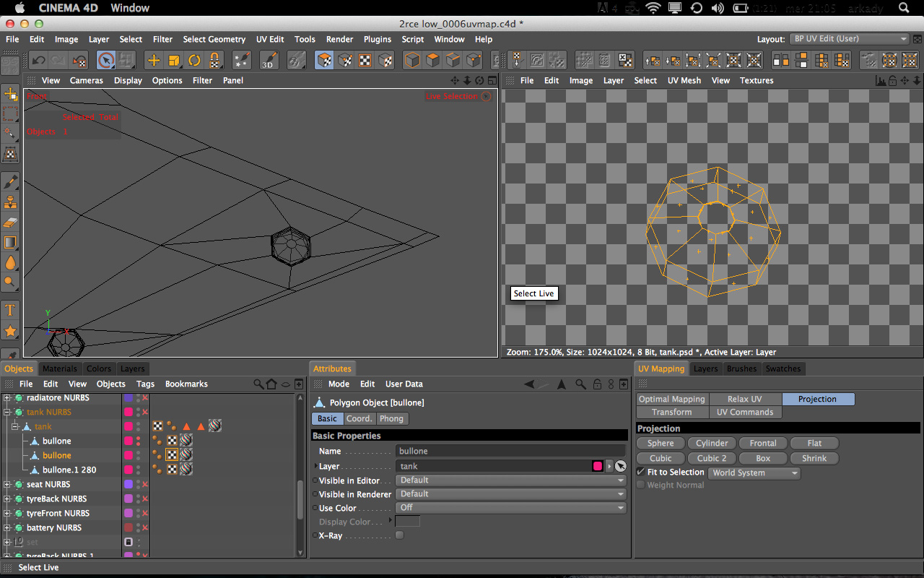This screenshot has width=924, height=578.
Task: Click the Undo arrow icon
Action: click(x=39, y=61)
